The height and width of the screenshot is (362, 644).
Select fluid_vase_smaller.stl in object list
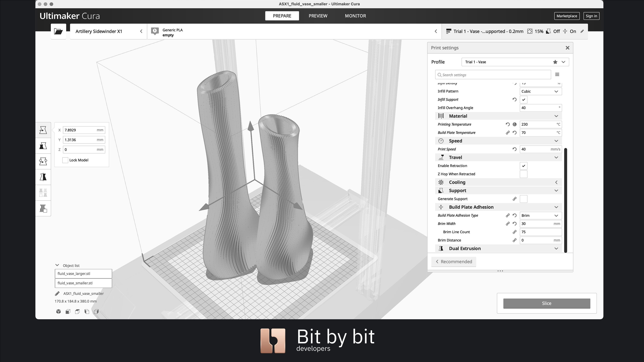[83, 283]
